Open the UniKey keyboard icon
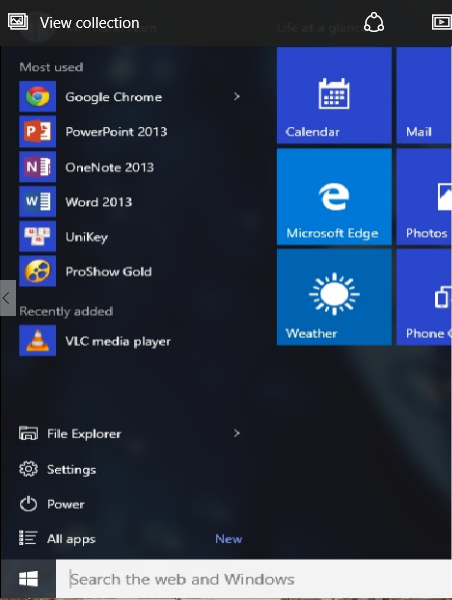The height and width of the screenshot is (600, 452). 38,236
